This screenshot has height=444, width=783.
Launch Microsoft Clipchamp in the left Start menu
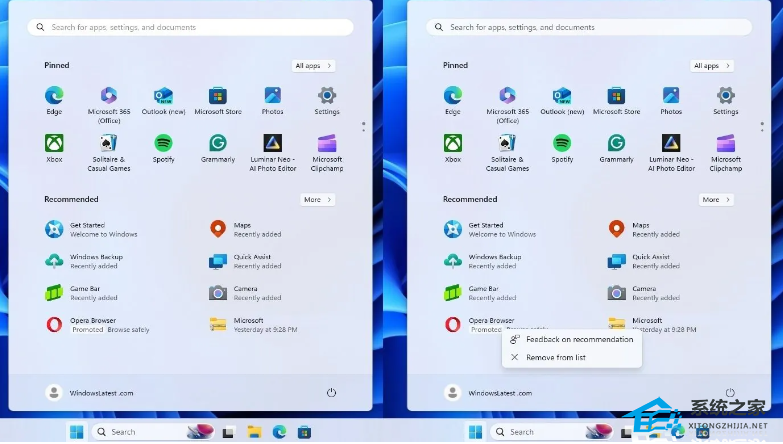click(327, 153)
